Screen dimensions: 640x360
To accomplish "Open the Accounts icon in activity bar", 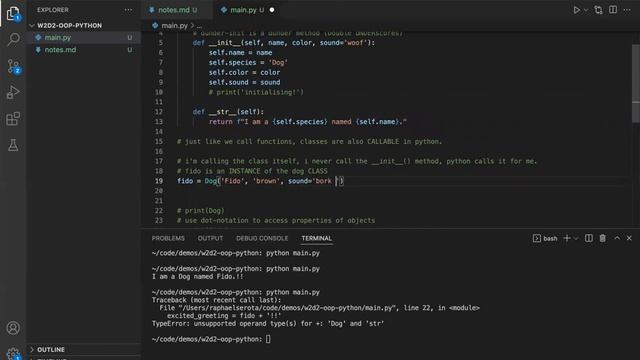I will coord(13,328).
